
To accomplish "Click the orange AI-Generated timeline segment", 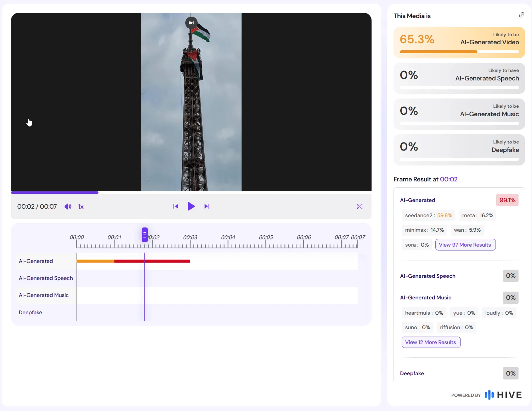I will tap(96, 261).
